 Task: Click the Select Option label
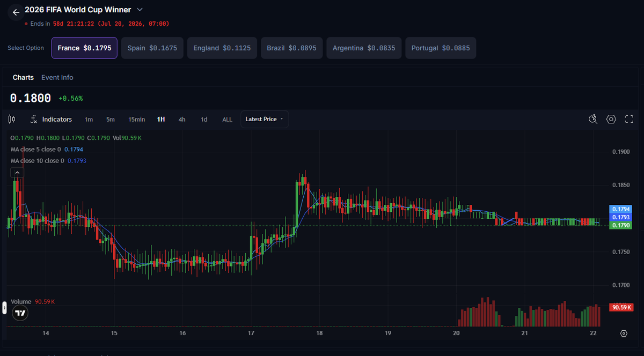[x=26, y=48]
